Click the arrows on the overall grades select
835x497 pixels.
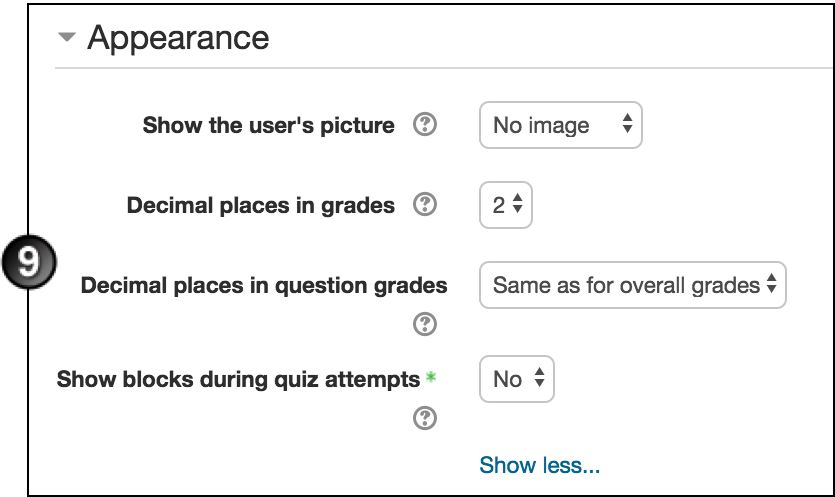(x=772, y=283)
